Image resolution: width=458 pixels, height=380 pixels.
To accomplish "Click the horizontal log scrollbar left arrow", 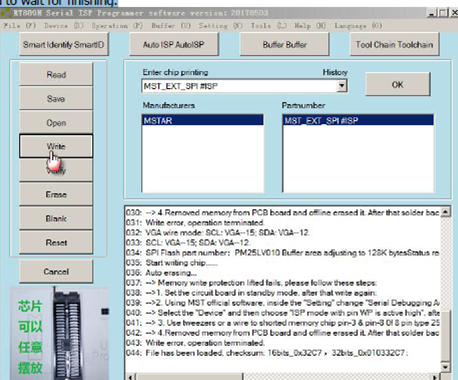I will [130, 377].
